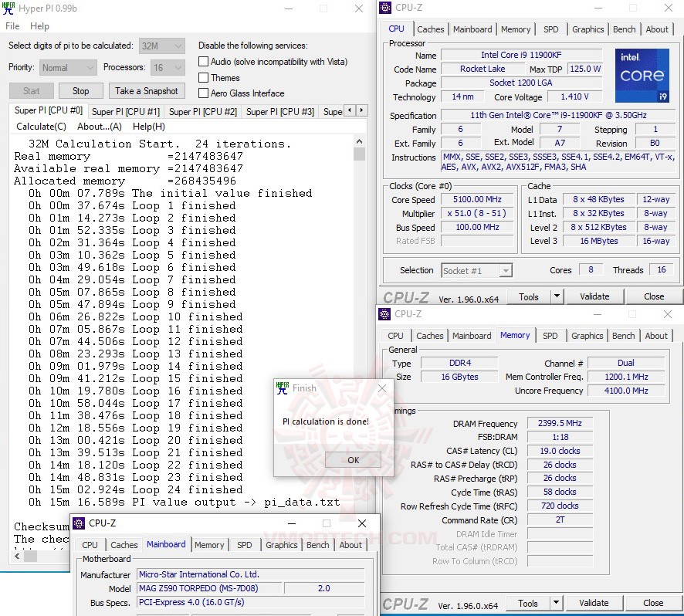
Task: Open the Socket #1 selection dropdown
Action: 476,270
